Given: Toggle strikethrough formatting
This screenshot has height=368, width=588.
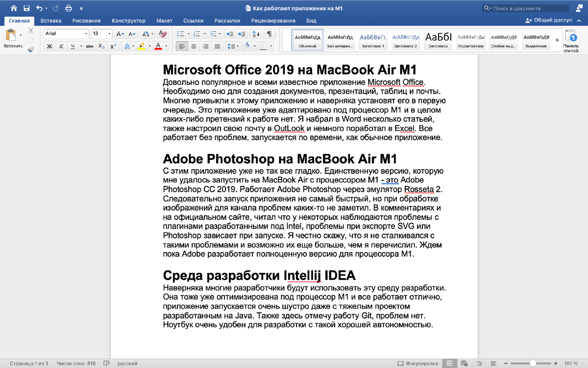Looking at the screenshot, I should pos(90,45).
